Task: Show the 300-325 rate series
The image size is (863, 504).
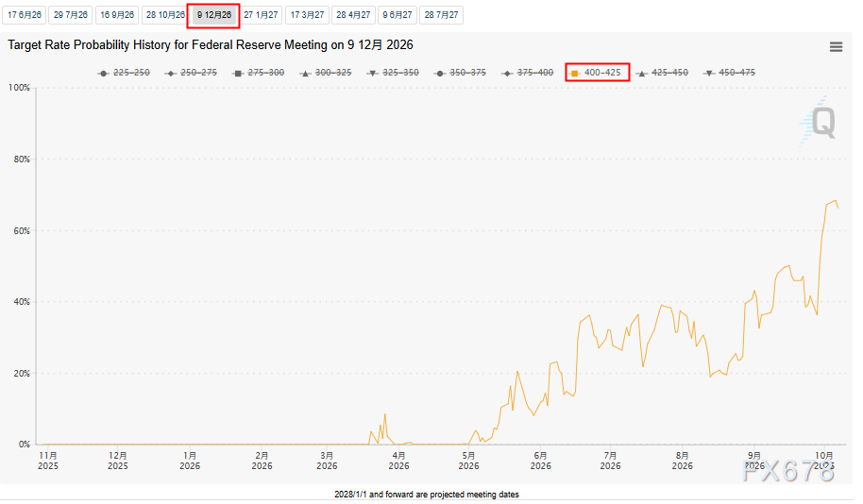Action: point(325,73)
